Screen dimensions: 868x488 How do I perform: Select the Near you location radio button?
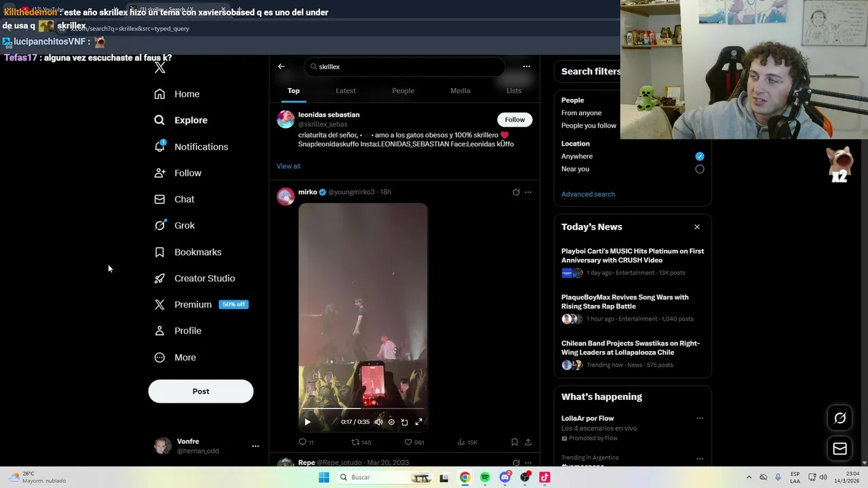pyautogui.click(x=700, y=169)
